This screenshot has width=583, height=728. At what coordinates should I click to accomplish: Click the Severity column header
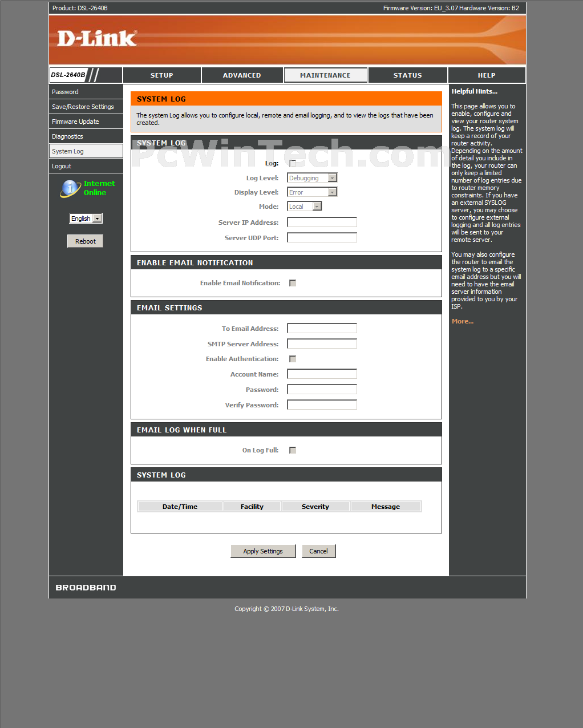coord(315,507)
